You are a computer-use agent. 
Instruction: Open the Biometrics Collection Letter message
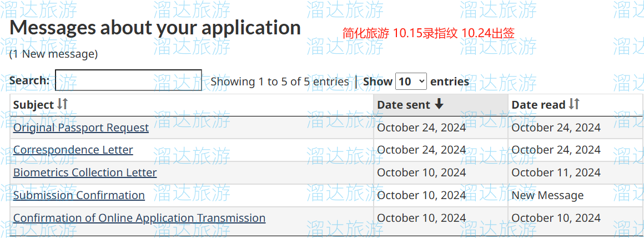(85, 172)
